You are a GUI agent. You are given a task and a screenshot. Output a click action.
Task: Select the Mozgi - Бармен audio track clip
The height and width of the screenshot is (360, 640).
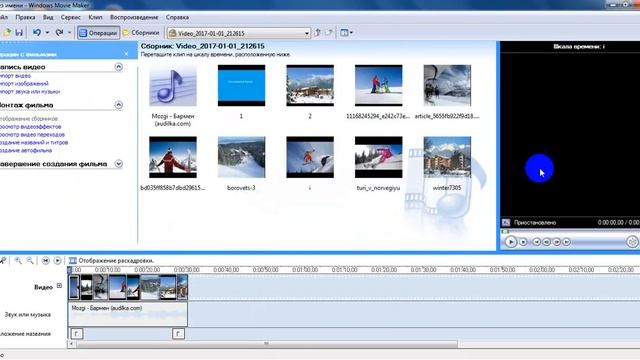(x=128, y=314)
